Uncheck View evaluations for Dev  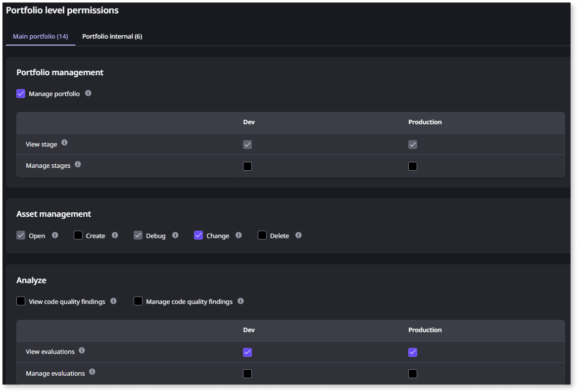[247, 352]
